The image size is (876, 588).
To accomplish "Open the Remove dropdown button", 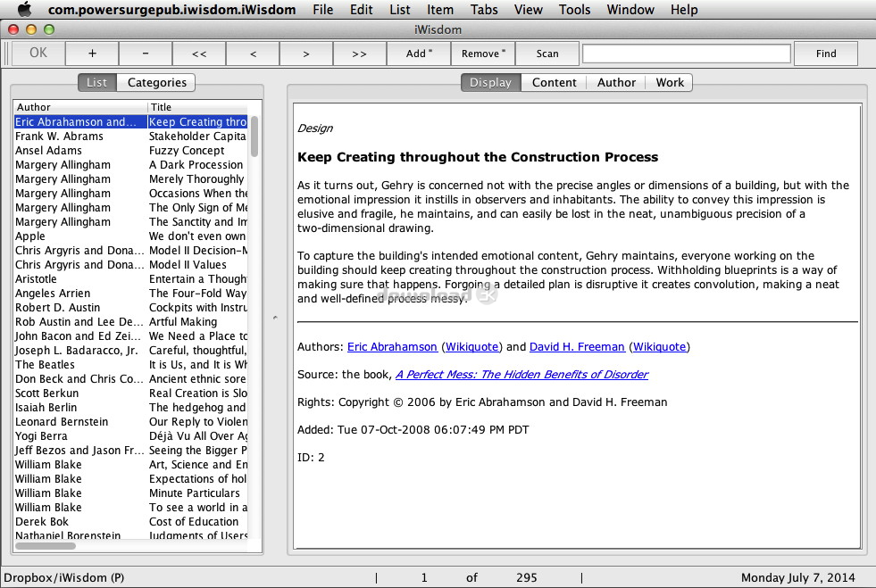I will (483, 54).
